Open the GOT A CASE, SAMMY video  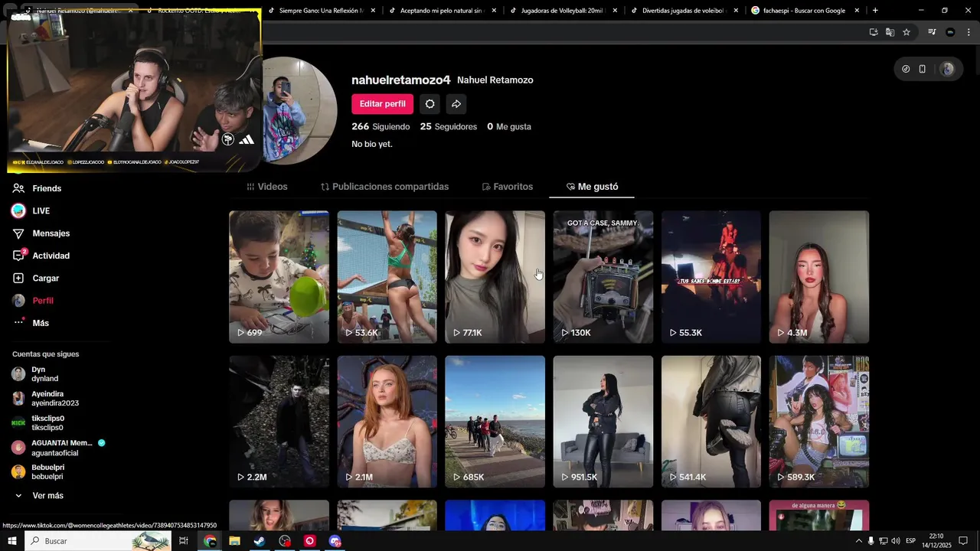[603, 277]
